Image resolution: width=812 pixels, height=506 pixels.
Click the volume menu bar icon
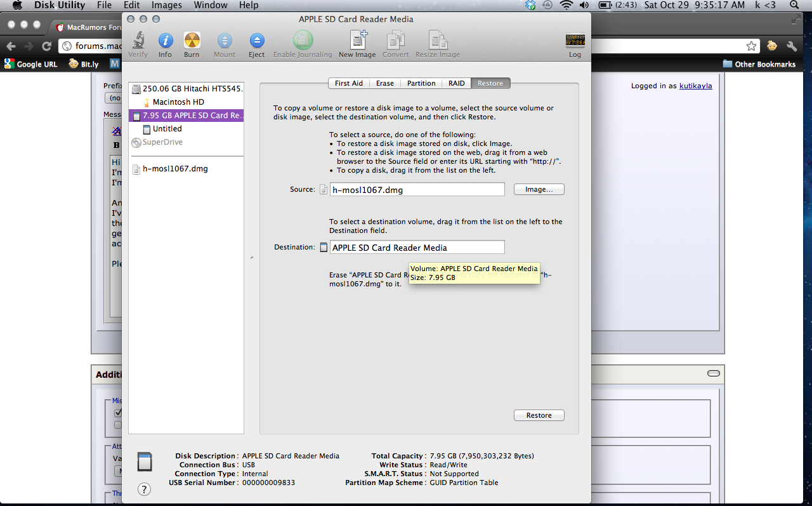584,5
